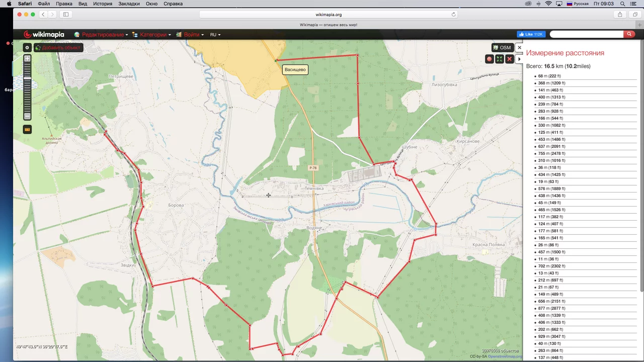Collapse the side panel with arrow

[520, 59]
